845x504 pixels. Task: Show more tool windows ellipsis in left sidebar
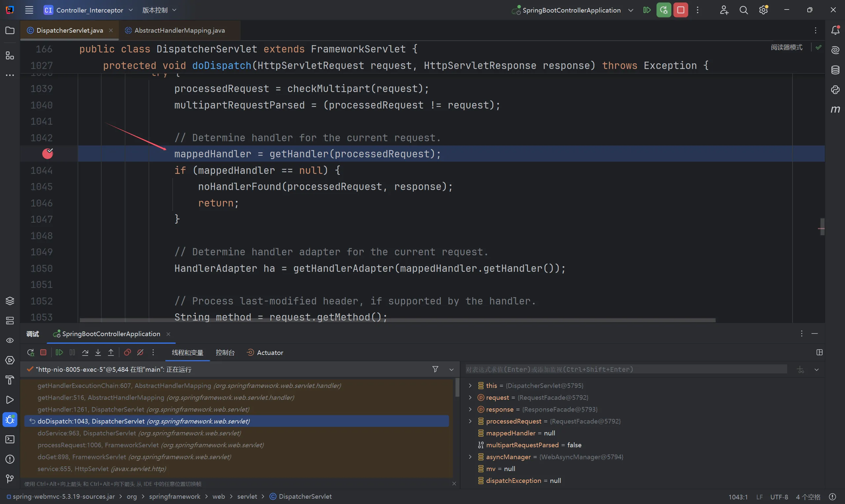click(x=10, y=75)
